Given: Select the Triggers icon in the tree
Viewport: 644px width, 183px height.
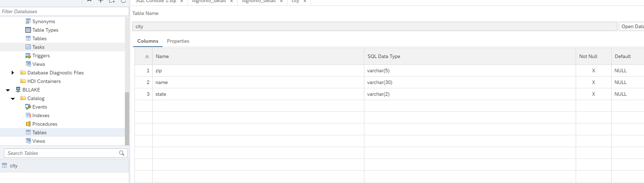Looking at the screenshot, I should (28, 56).
